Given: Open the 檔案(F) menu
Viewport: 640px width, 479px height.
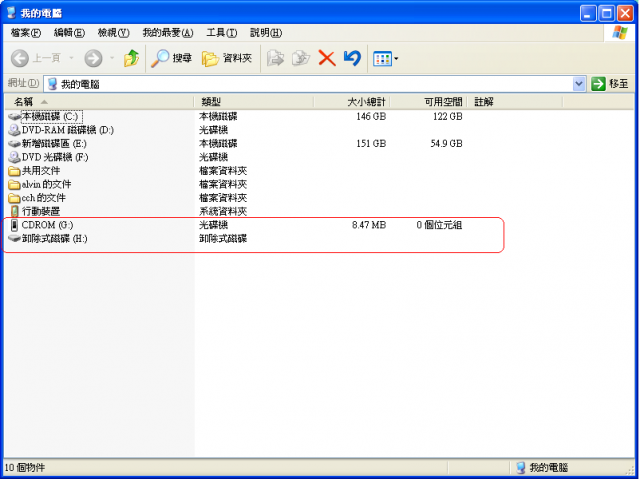Looking at the screenshot, I should point(26,33).
